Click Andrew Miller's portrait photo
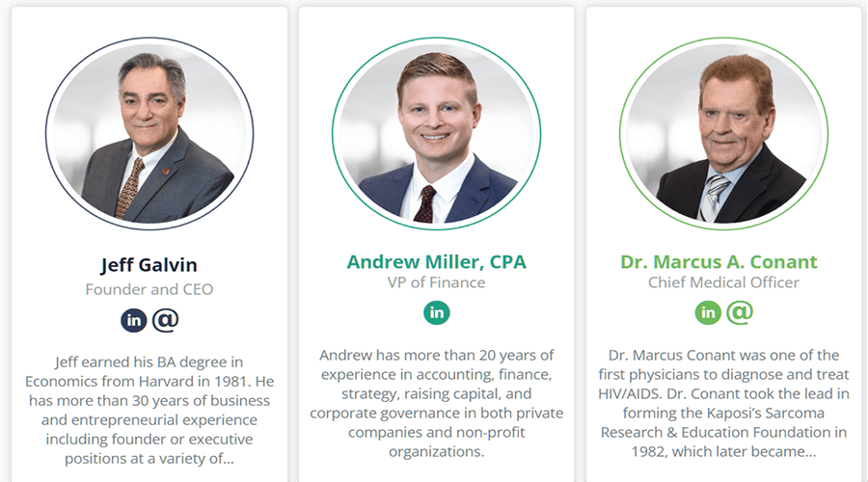Image resolution: width=868 pixels, height=482 pixels. tap(437, 133)
